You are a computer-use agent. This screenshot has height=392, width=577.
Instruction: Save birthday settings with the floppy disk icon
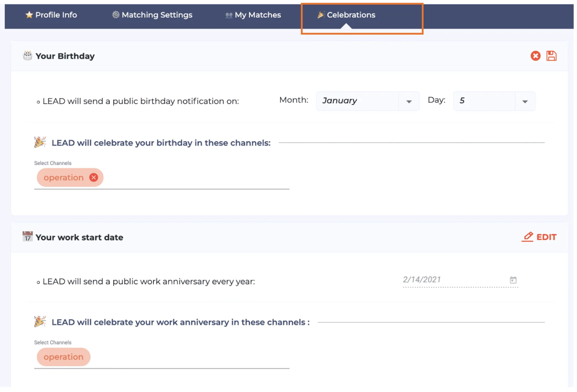[551, 56]
